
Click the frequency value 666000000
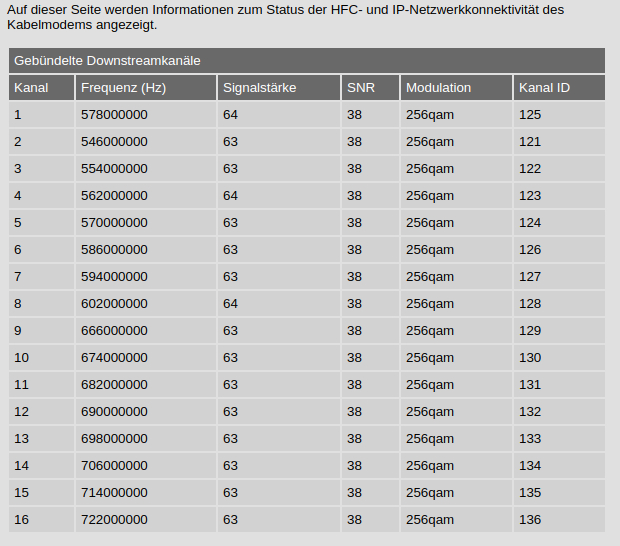pyautogui.click(x=114, y=331)
